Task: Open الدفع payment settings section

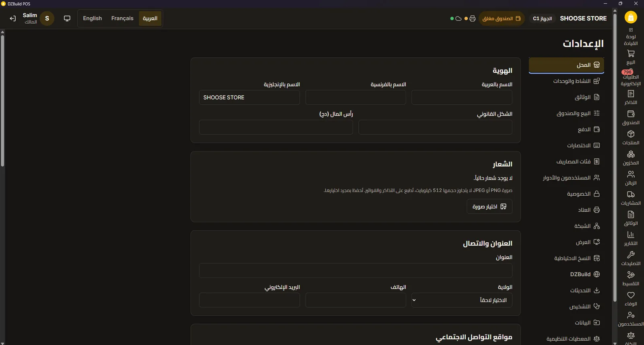Action: click(566, 129)
